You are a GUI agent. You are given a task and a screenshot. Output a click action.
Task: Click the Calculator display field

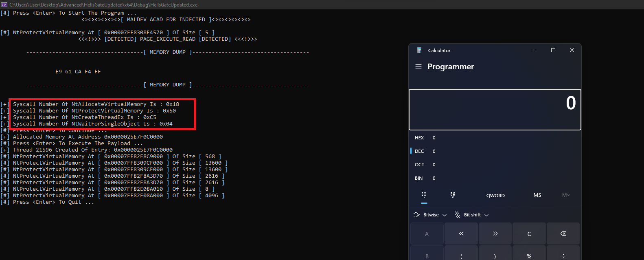tap(495, 110)
